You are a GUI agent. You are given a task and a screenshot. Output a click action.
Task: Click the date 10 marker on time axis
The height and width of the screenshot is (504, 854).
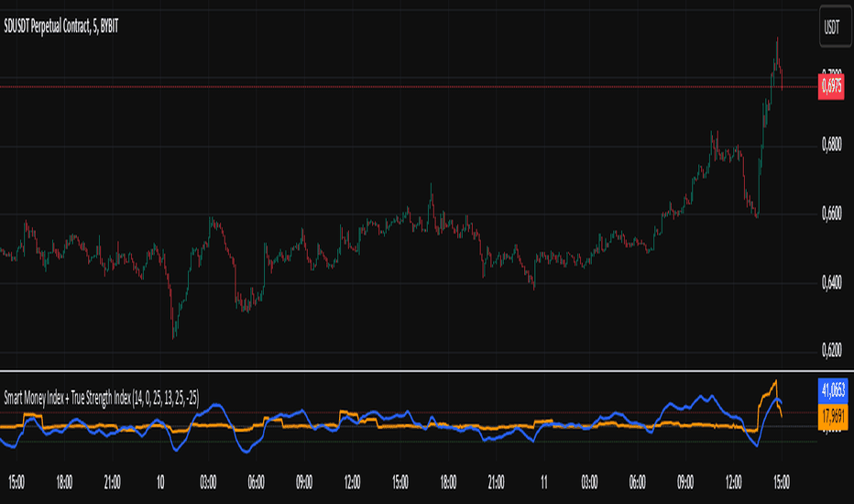click(x=160, y=482)
